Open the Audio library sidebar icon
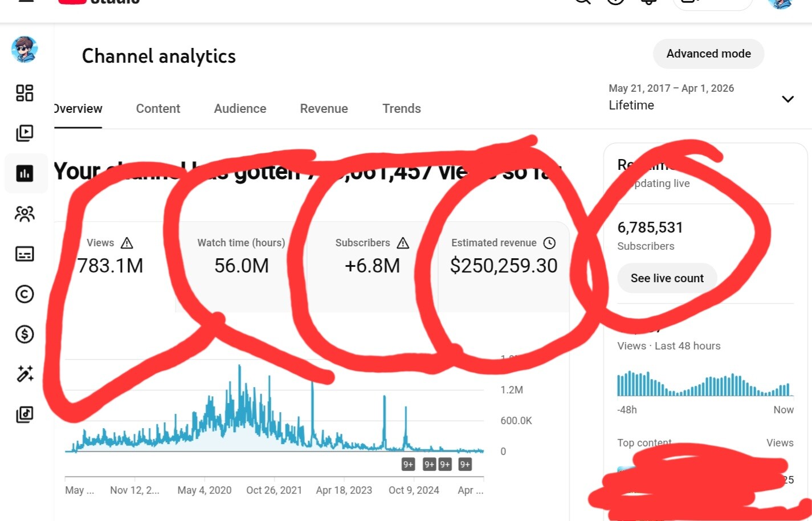This screenshot has height=521, width=812. coord(25,414)
